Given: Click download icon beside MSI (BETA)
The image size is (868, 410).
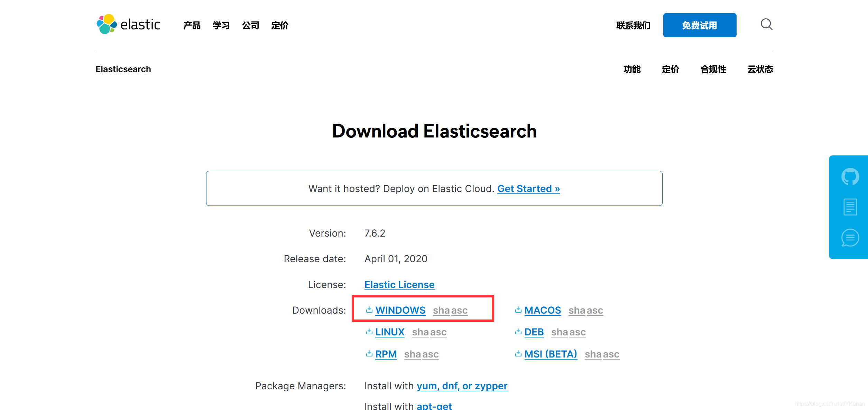Looking at the screenshot, I should (518, 354).
